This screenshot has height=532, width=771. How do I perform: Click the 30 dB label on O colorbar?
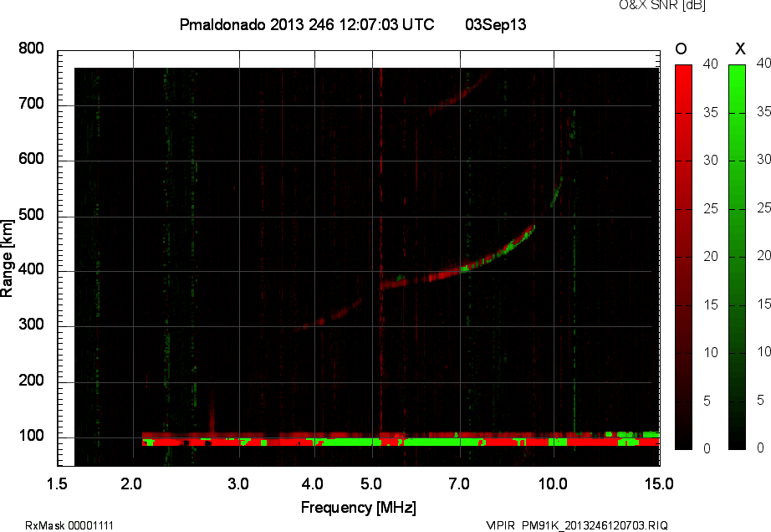711,161
